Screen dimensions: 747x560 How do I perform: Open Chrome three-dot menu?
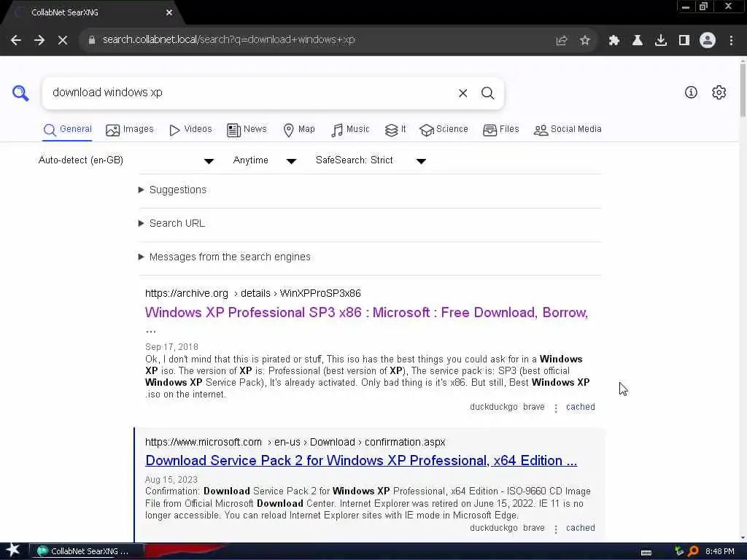click(731, 41)
